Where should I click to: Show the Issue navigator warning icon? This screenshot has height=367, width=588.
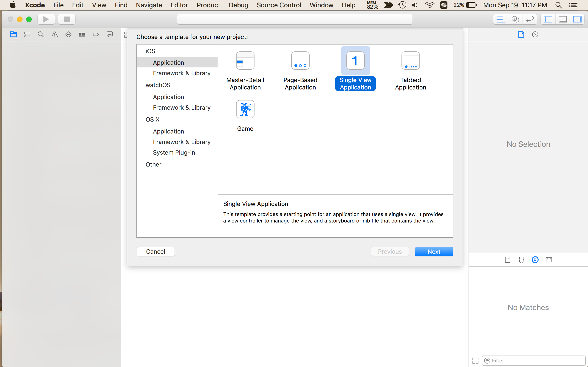click(x=55, y=34)
